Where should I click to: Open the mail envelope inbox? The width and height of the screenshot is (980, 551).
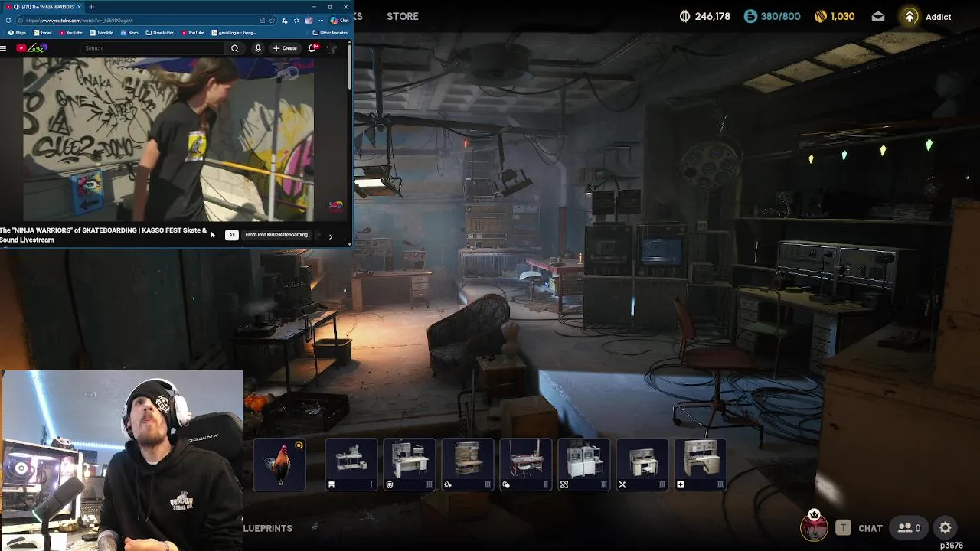878,17
